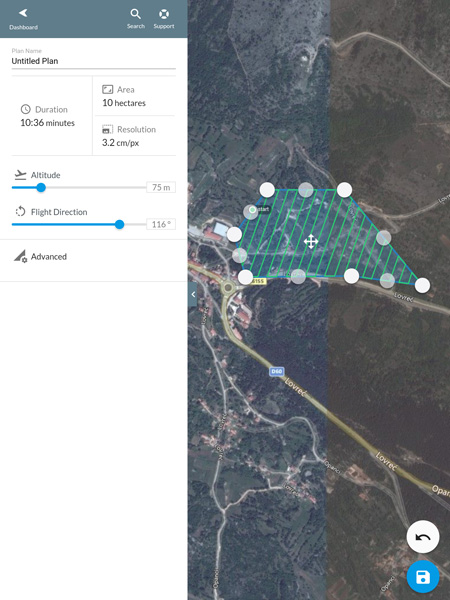The width and height of the screenshot is (450, 600).
Task: Click the move crosshair icon inside the flight area
Action: point(311,241)
